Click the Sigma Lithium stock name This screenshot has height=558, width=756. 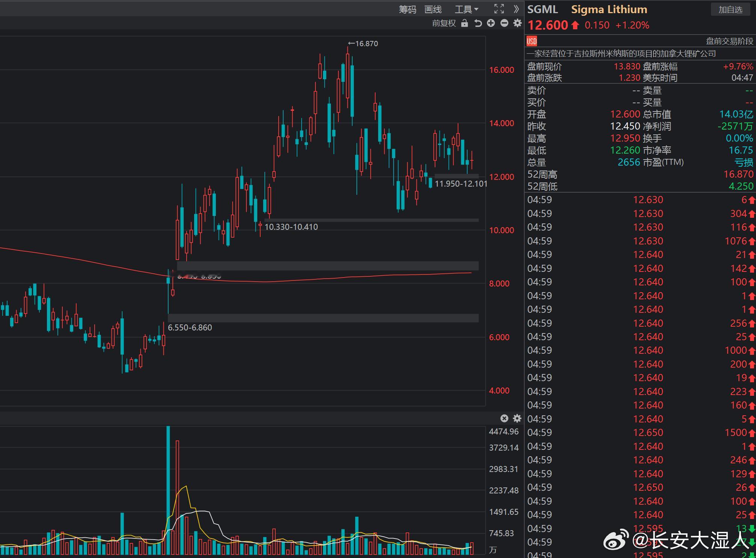pos(609,9)
